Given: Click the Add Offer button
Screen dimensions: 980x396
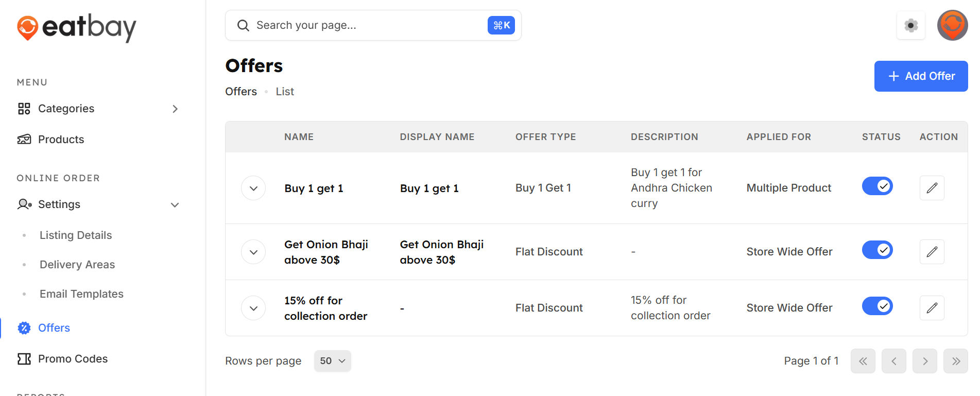Looking at the screenshot, I should [x=921, y=76].
